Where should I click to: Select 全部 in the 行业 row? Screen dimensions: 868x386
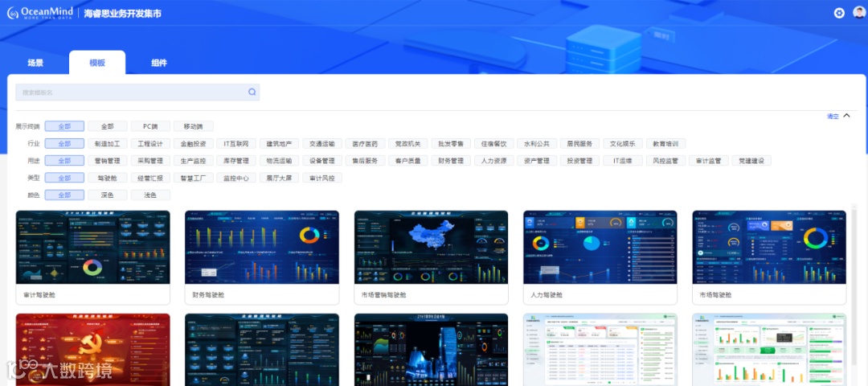click(64, 143)
